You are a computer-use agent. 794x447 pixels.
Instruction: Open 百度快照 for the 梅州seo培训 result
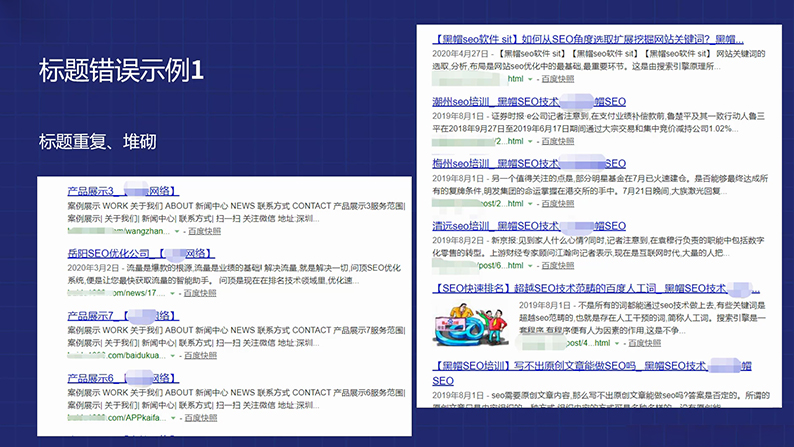558,204
